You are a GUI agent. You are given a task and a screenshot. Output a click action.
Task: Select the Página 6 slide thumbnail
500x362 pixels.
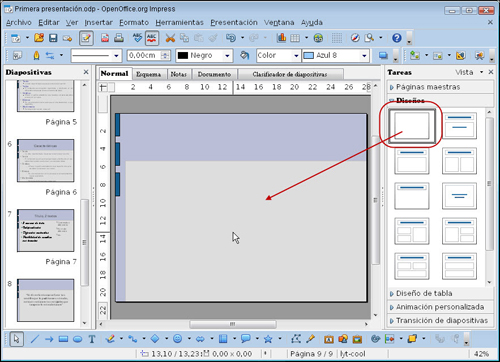click(46, 161)
